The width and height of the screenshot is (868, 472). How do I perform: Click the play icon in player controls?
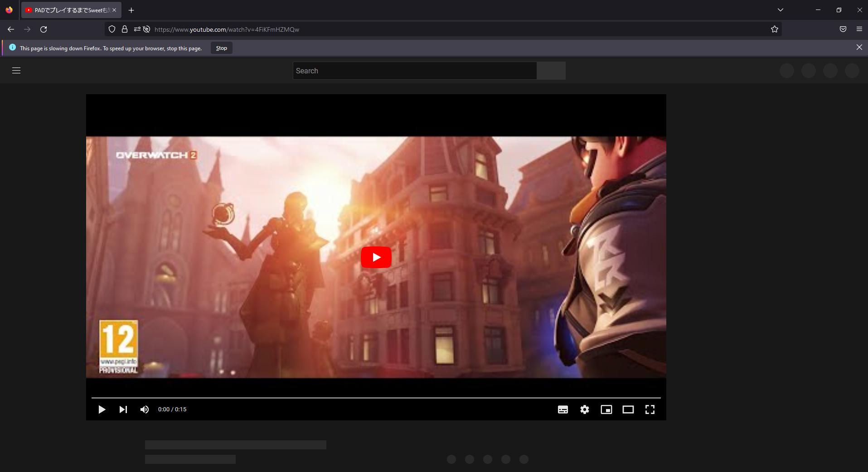click(x=102, y=409)
